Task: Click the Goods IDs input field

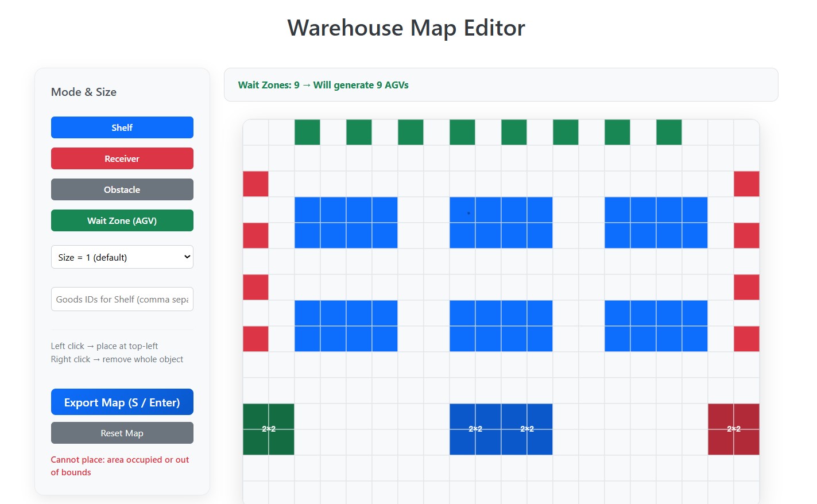Action: point(122,299)
